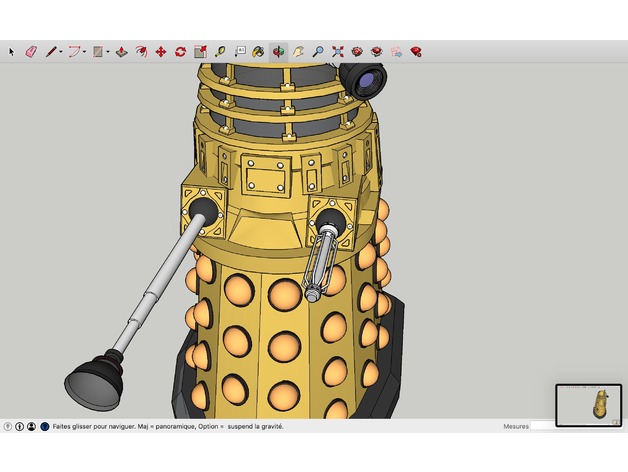Select the Move tool with red arrows
The height and width of the screenshot is (472, 628).
coord(160,51)
